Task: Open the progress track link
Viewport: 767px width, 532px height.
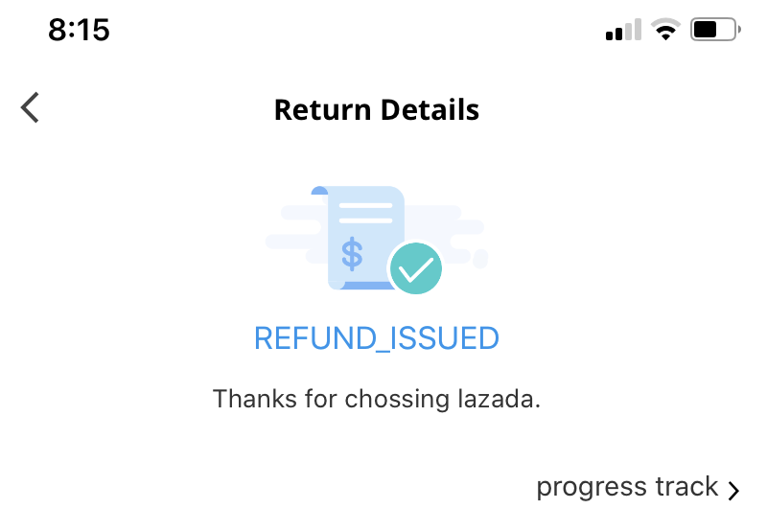Action: (628, 487)
